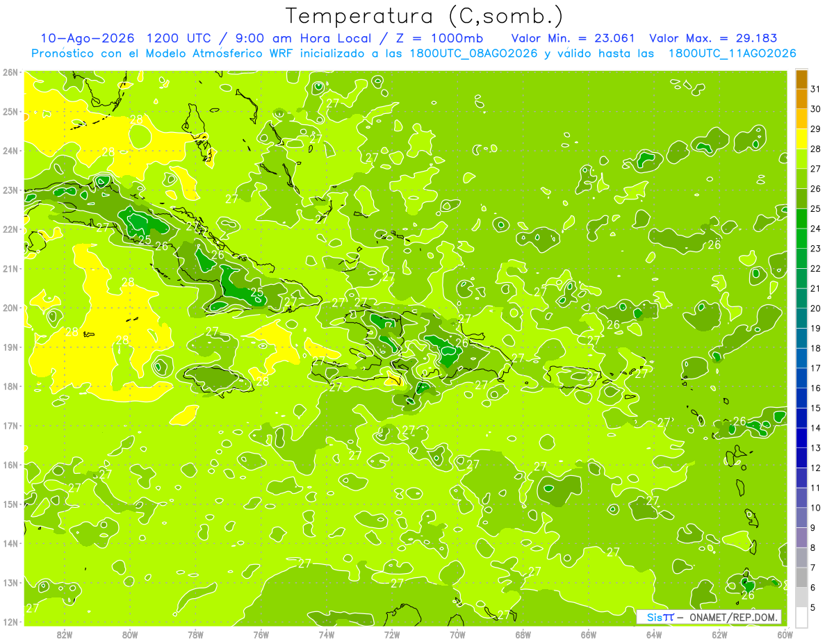Click the legend swatch between 26 and 27

coord(801,179)
